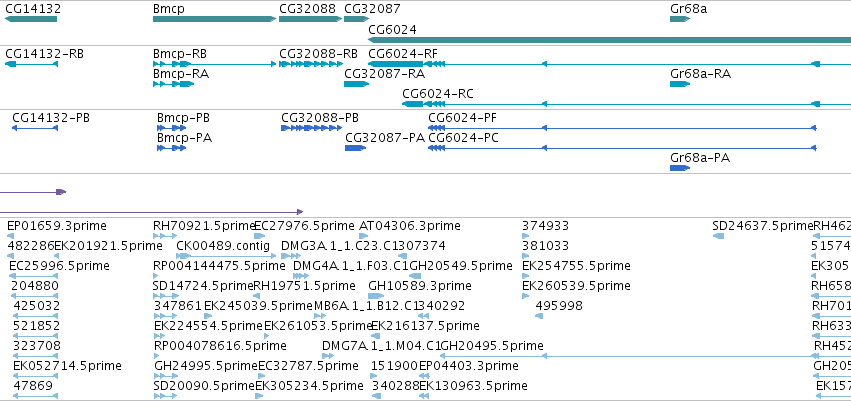Select MB6A.1_1.B12.C1 feature
This screenshot has height=401, width=851.
(322, 316)
